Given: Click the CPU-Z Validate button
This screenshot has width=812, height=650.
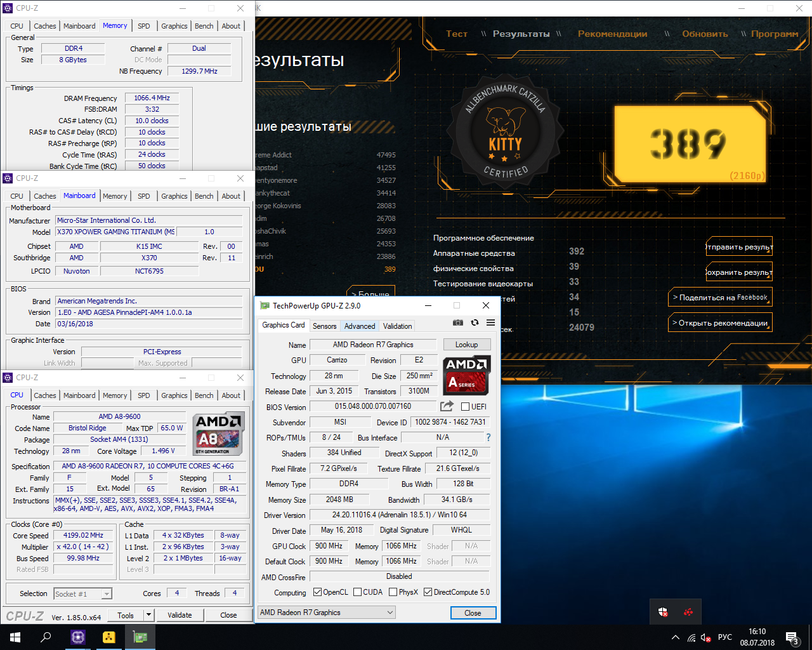Looking at the screenshot, I should 180,615.
